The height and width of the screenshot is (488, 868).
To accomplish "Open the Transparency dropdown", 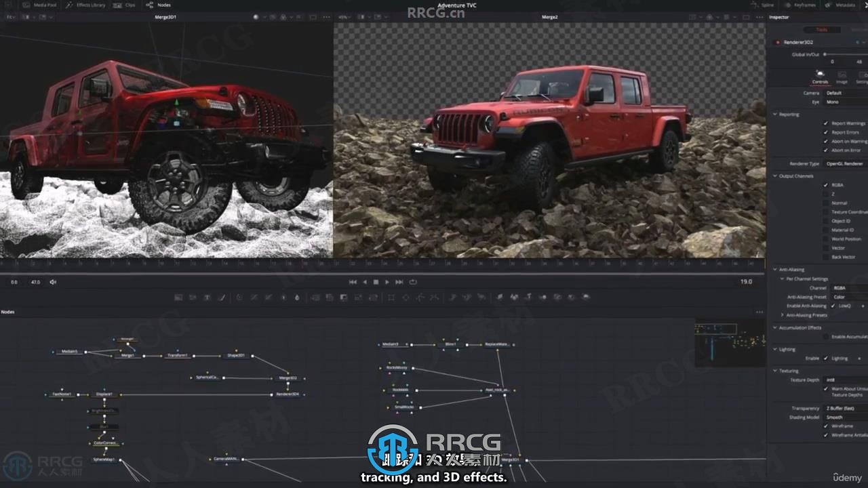I will tap(846, 408).
